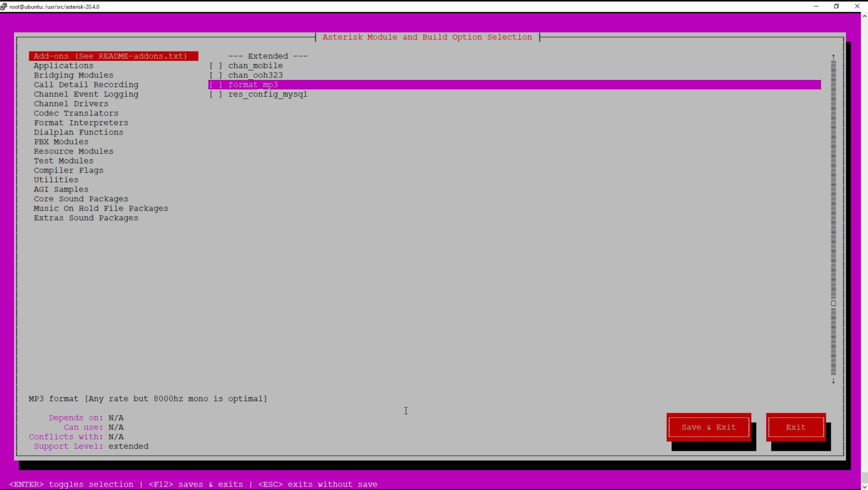868x490 pixels.
Task: Open the Resource Modules category
Action: (x=73, y=151)
